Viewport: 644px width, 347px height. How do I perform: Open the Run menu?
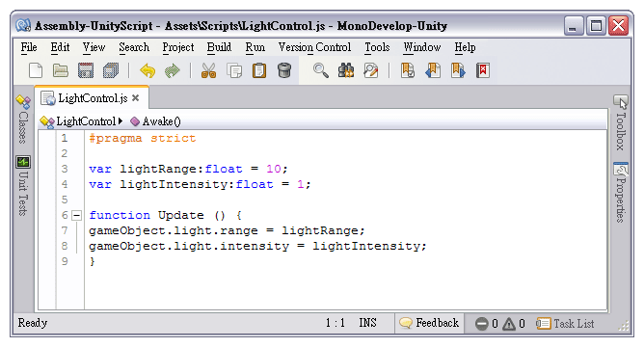tap(255, 47)
